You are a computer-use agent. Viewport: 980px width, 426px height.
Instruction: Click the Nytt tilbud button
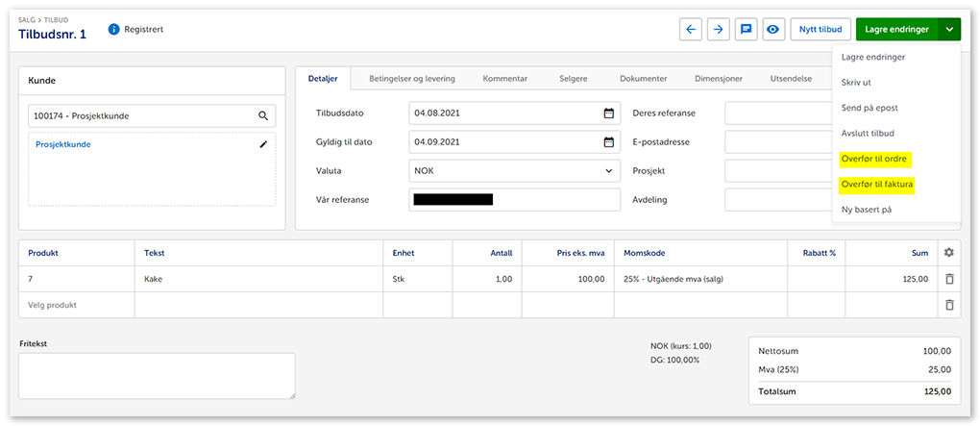(820, 30)
